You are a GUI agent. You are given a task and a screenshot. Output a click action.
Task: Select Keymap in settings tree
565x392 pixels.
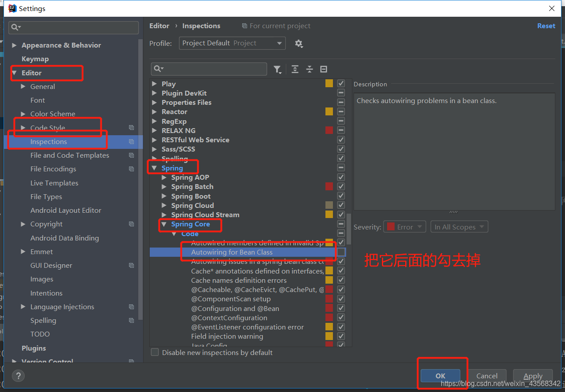click(x=35, y=59)
